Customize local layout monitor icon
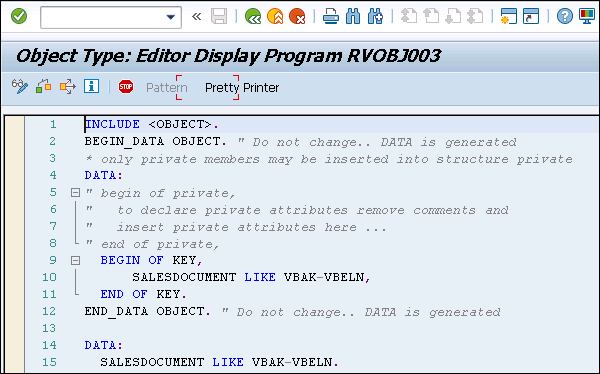Image resolution: width=600 pixels, height=374 pixels. [x=587, y=16]
